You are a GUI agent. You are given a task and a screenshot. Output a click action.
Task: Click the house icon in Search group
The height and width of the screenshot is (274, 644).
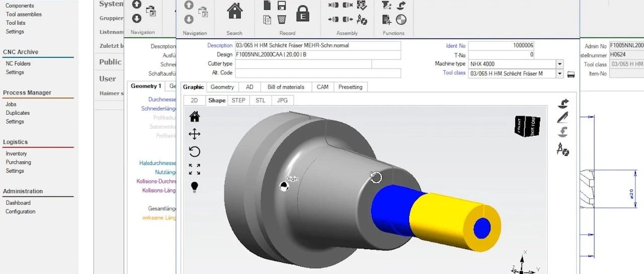pos(234,11)
